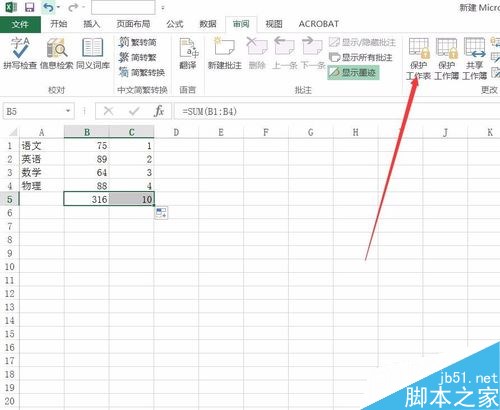Click 保护工作簿 protect workbook

446,58
